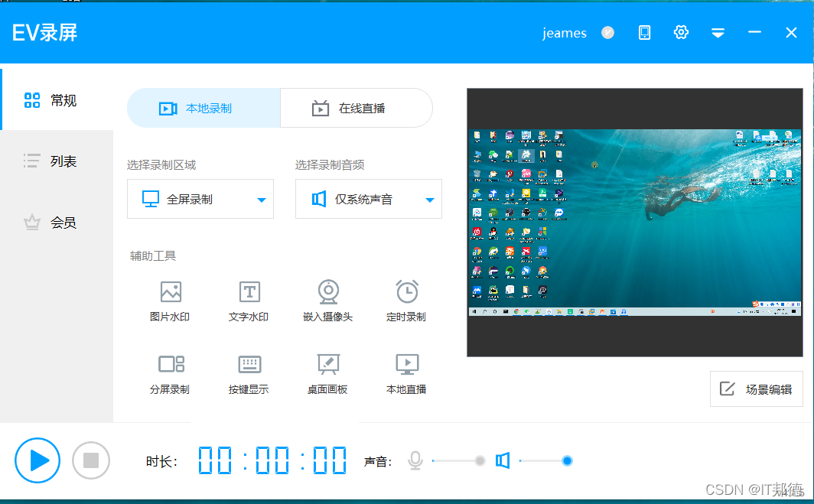
Task: Open the title bar dropdown menu icon
Action: (x=718, y=33)
